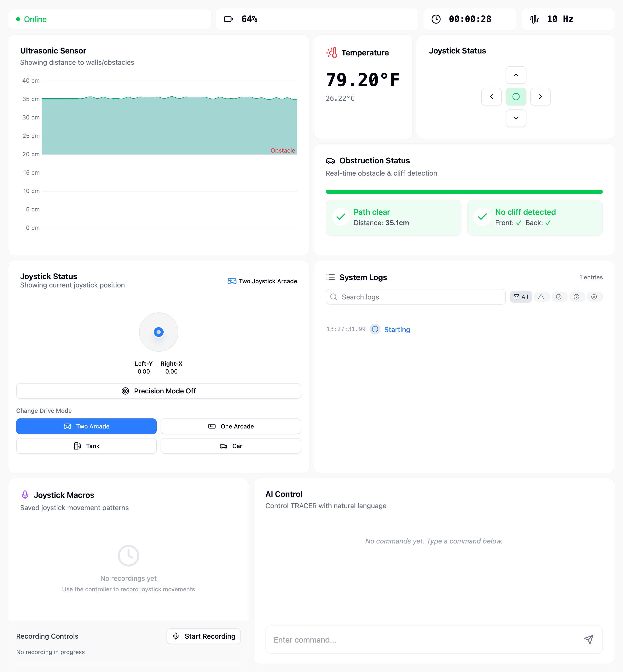Viewport: 623px width, 672px height.
Task: Click the green Online status dot
Action: click(x=18, y=19)
